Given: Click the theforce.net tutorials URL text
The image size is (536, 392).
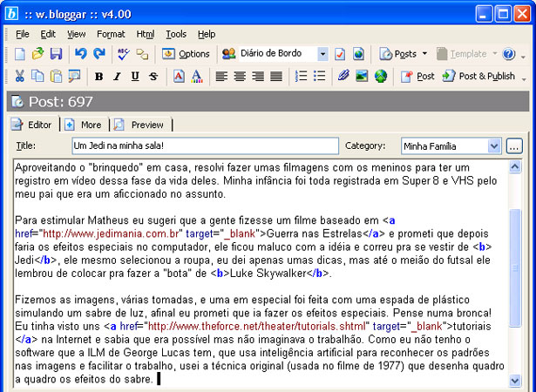Looking at the screenshot, I should pyautogui.click(x=257, y=326).
